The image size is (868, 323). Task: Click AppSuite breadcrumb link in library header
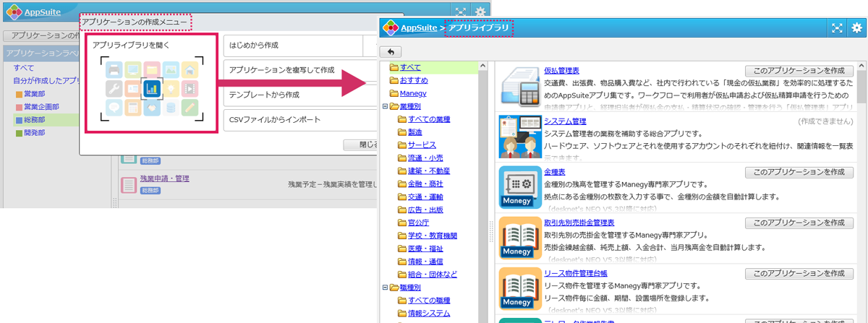pyautogui.click(x=419, y=27)
